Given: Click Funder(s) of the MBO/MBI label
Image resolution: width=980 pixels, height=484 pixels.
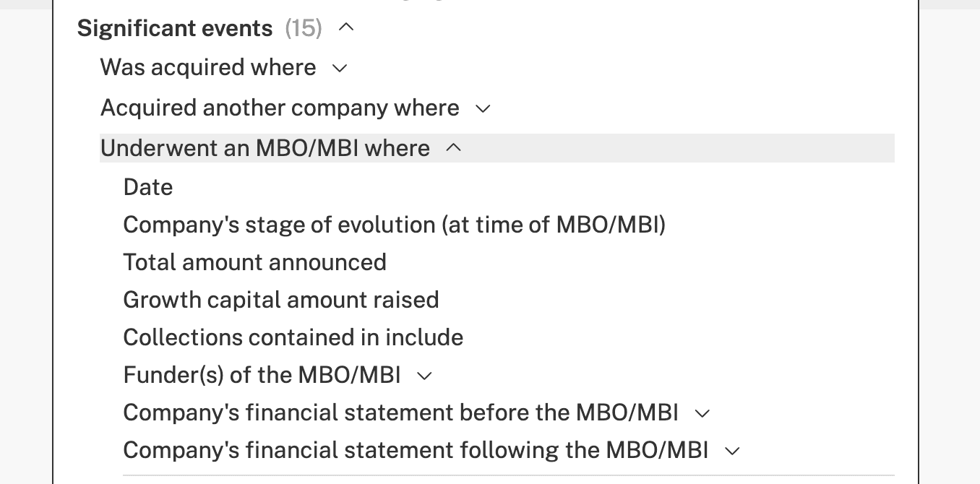Looking at the screenshot, I should [262, 375].
